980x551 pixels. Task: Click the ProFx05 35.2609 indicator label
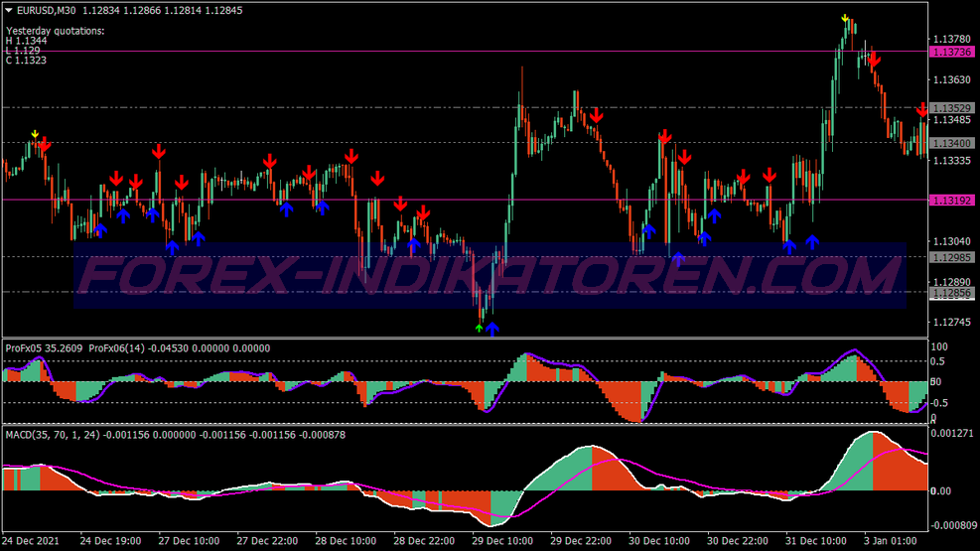[44, 348]
